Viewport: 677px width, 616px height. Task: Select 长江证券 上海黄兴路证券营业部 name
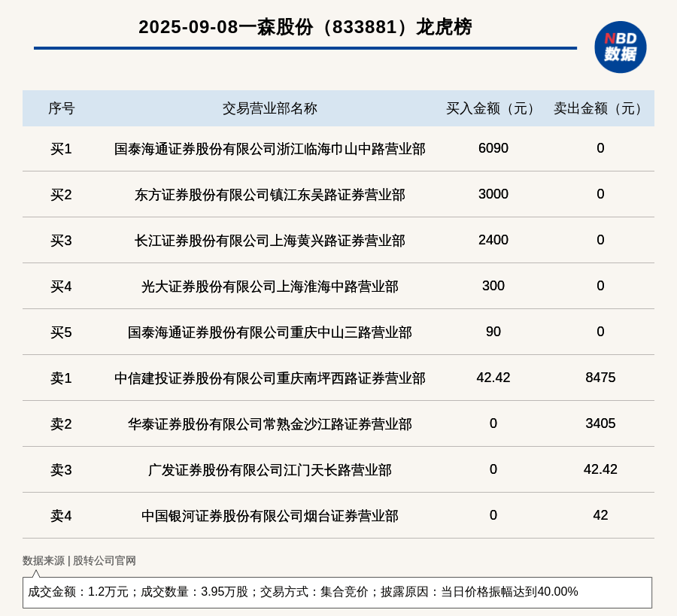point(270,241)
